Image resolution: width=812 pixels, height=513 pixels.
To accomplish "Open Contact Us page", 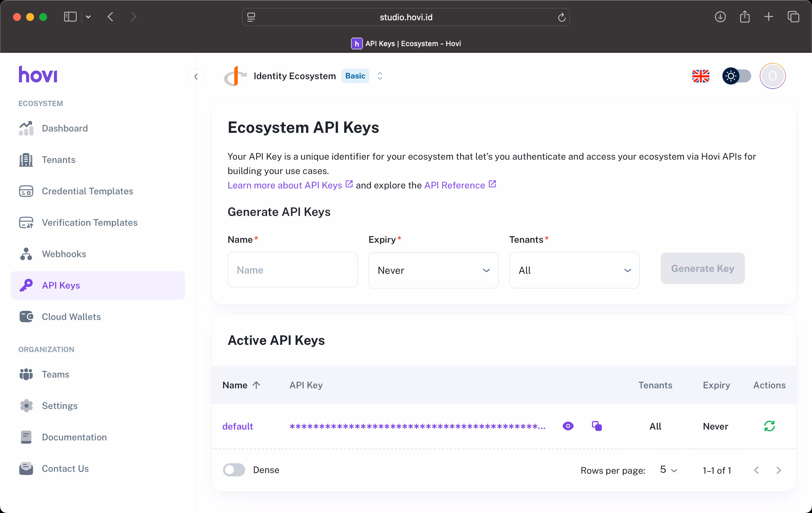I will click(98, 469).
